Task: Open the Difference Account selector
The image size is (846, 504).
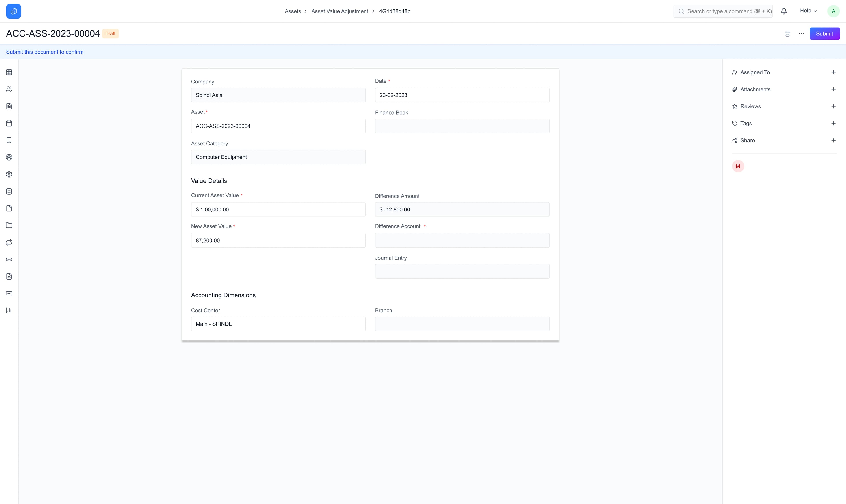Action: pos(462,240)
